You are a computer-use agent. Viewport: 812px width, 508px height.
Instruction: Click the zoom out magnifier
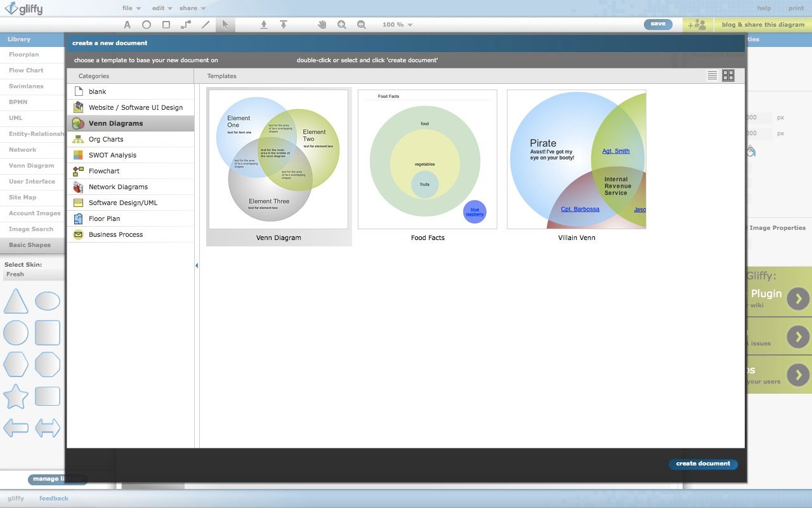click(362, 25)
